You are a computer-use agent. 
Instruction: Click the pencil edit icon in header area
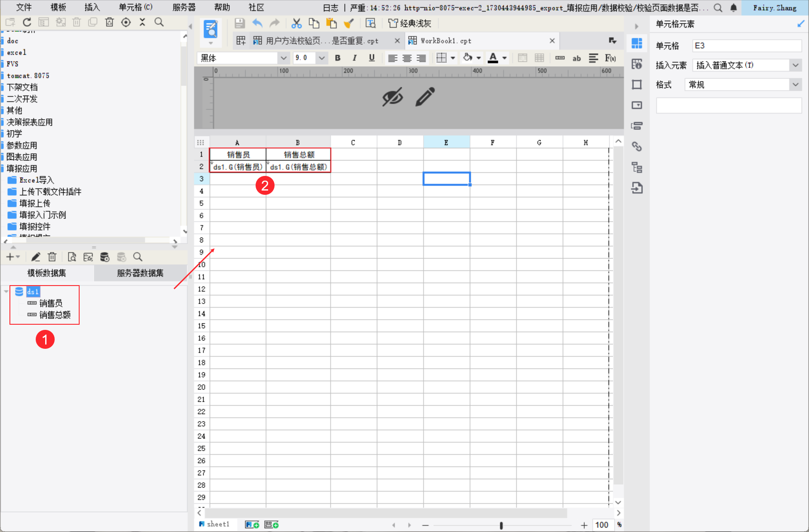(425, 97)
